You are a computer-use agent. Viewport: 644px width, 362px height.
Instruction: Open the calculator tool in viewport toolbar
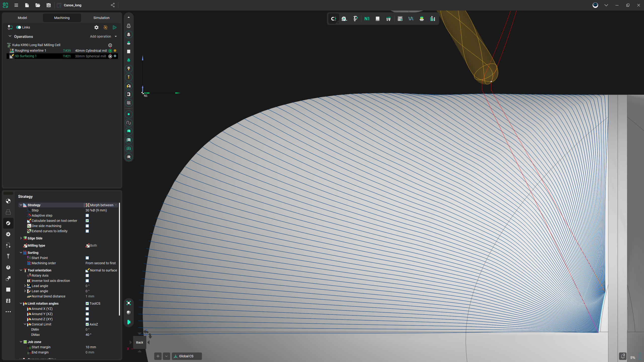tap(399, 19)
